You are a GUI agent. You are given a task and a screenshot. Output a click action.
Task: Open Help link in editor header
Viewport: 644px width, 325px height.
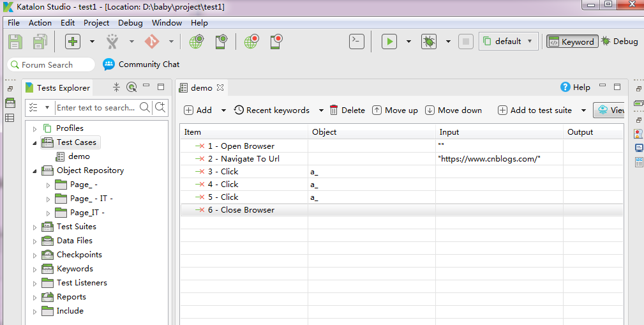click(x=576, y=87)
